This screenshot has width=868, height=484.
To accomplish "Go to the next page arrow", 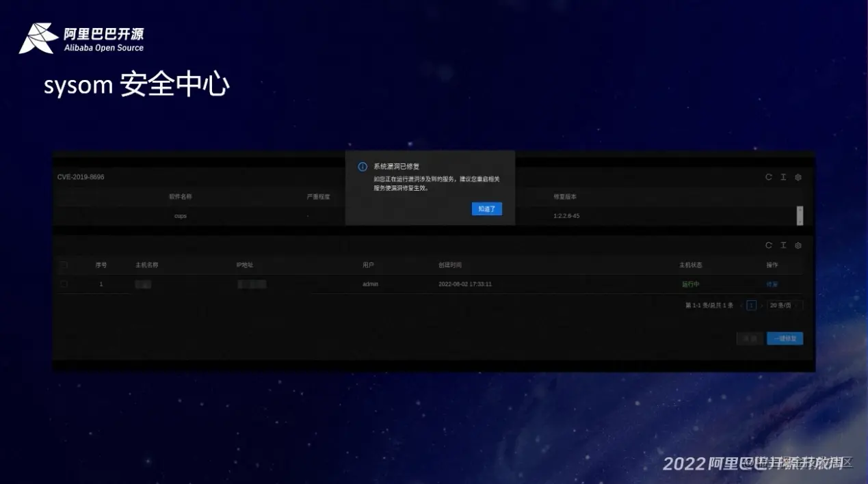I will (761, 306).
